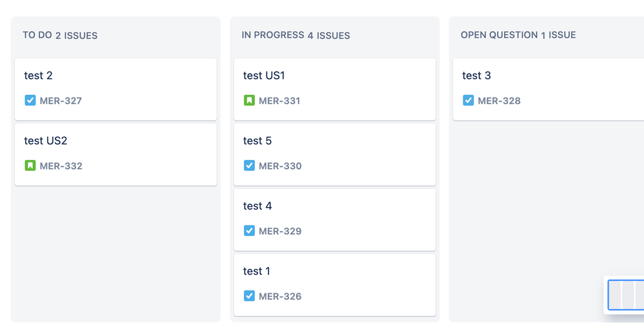Viewport: 644px width, 323px height.
Task: Click the board minimap thumbnail
Action: point(625,295)
